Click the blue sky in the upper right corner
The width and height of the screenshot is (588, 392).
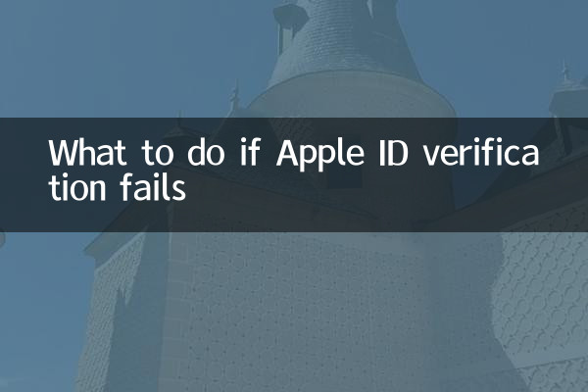click(x=507, y=37)
